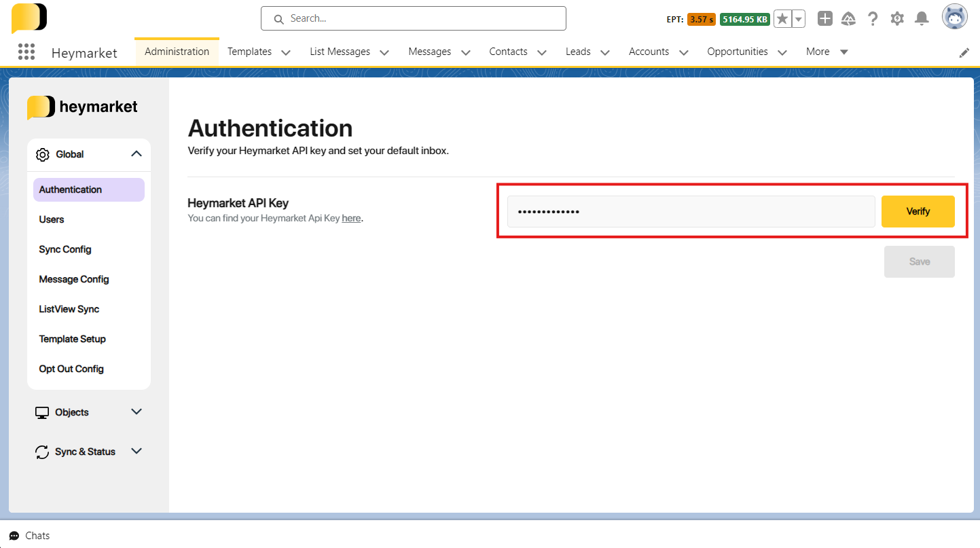Image resolution: width=980 pixels, height=548 pixels.
Task: Open the favorites list dropdown arrow
Action: coord(799,19)
